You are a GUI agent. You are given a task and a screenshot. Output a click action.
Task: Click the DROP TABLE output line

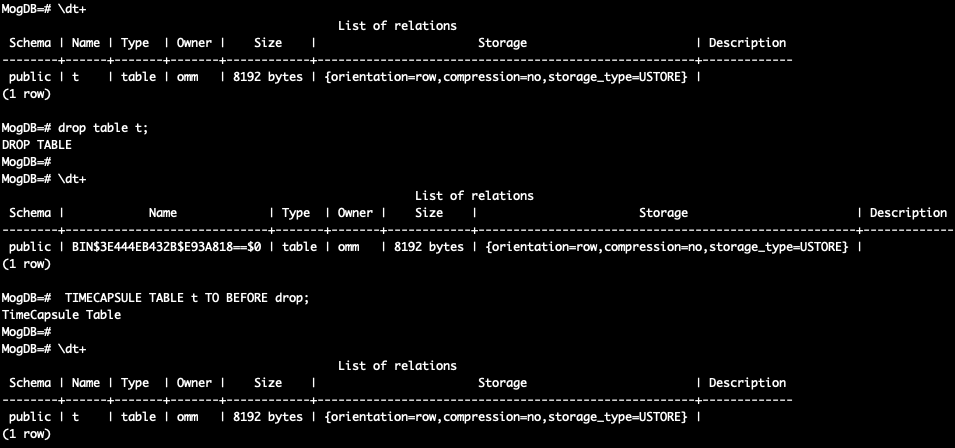36,145
